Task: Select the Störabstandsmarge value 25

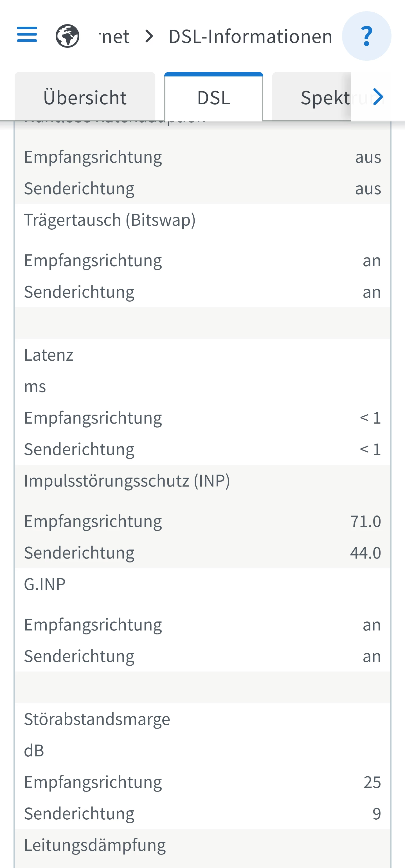Action: pos(372,782)
